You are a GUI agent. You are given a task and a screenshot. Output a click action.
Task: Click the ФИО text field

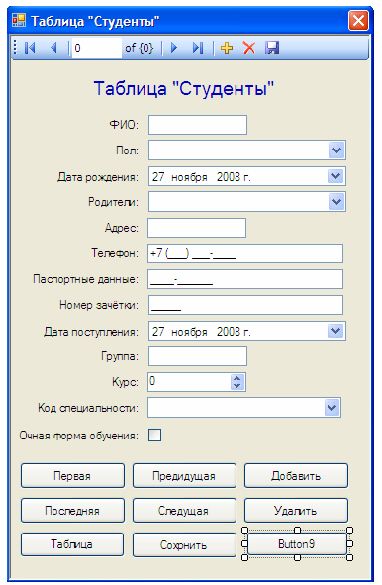click(x=197, y=125)
